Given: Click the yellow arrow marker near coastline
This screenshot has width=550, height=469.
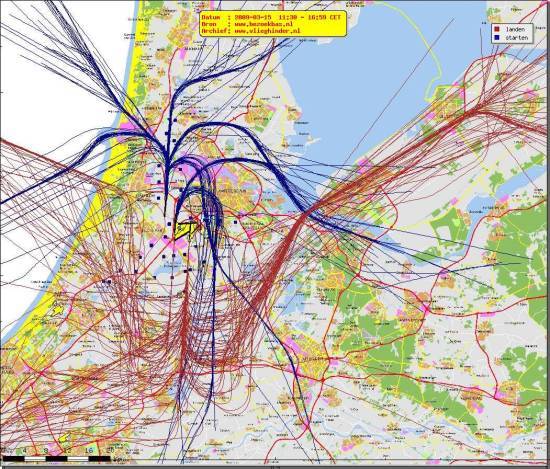Looking at the screenshot, I should pyautogui.click(x=57, y=309).
